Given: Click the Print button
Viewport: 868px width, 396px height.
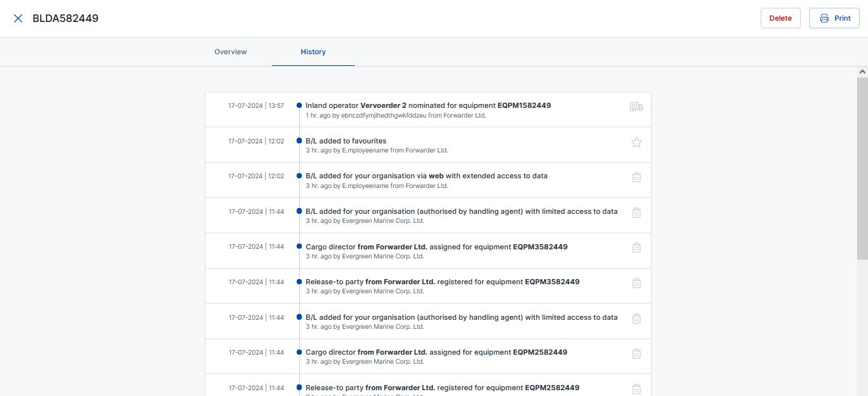Looking at the screenshot, I should [834, 17].
